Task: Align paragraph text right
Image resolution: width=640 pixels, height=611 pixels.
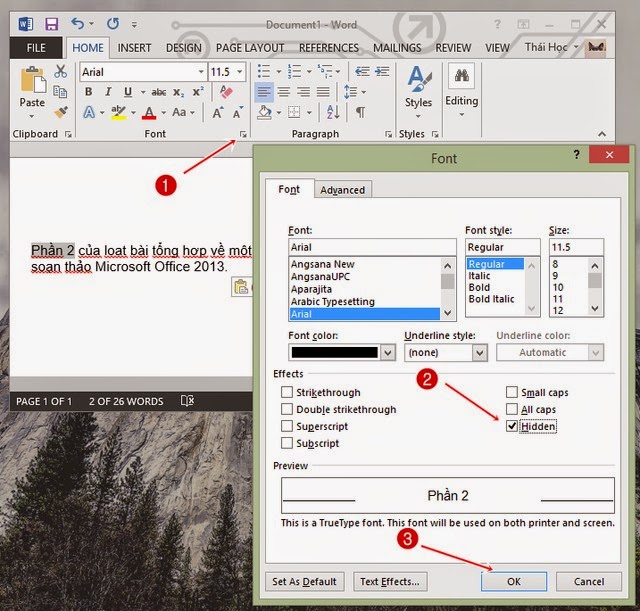Action: click(303, 92)
